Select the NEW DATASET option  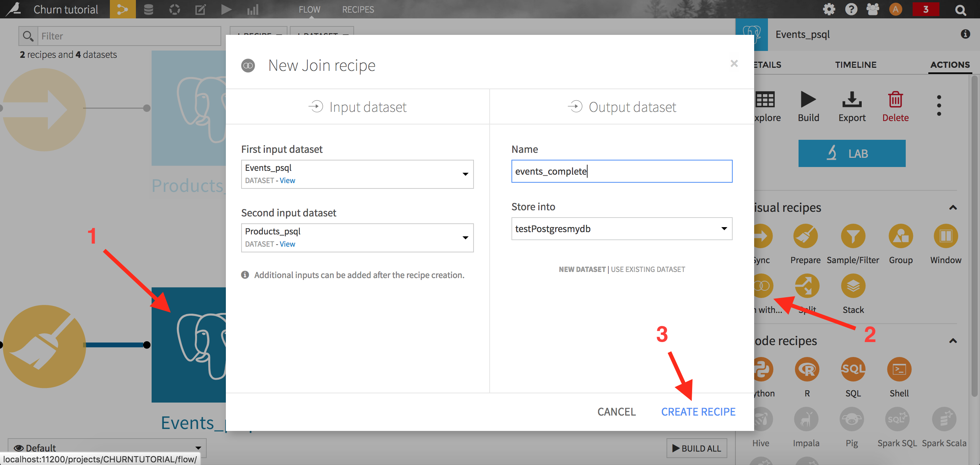pos(582,269)
